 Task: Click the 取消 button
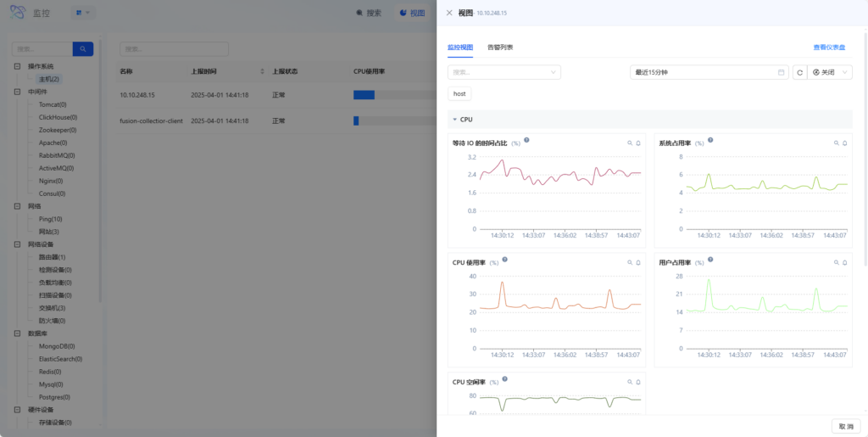(x=846, y=427)
